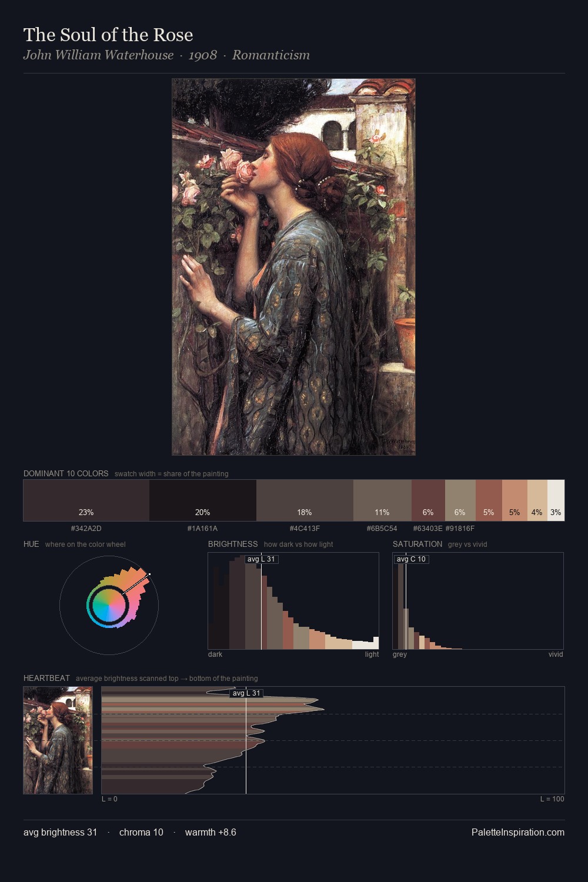
Task: Click the 'warmth +8.6' footer stat
Action: coord(211,832)
